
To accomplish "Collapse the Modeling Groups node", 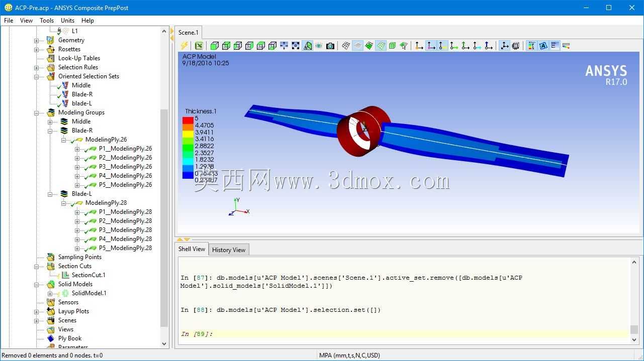I will click(37, 113).
